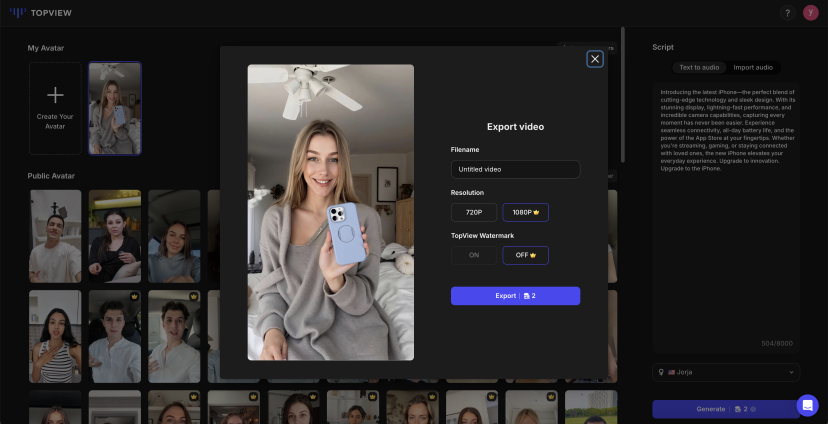Select public avatar woman in black top

point(115,237)
